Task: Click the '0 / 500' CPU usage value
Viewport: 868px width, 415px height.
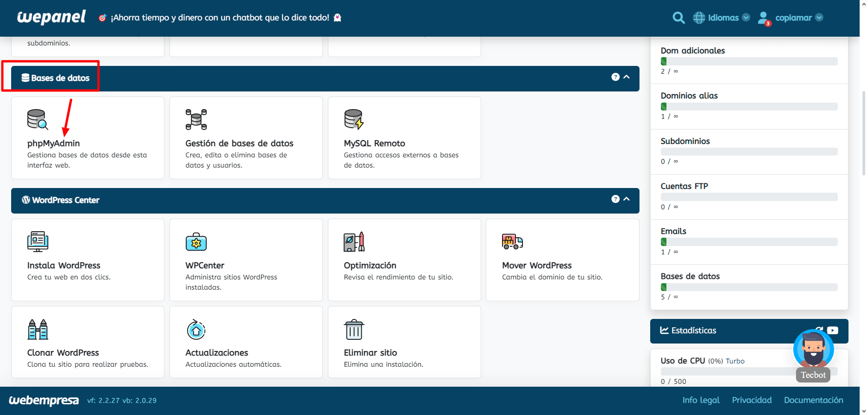Action: [x=673, y=382]
